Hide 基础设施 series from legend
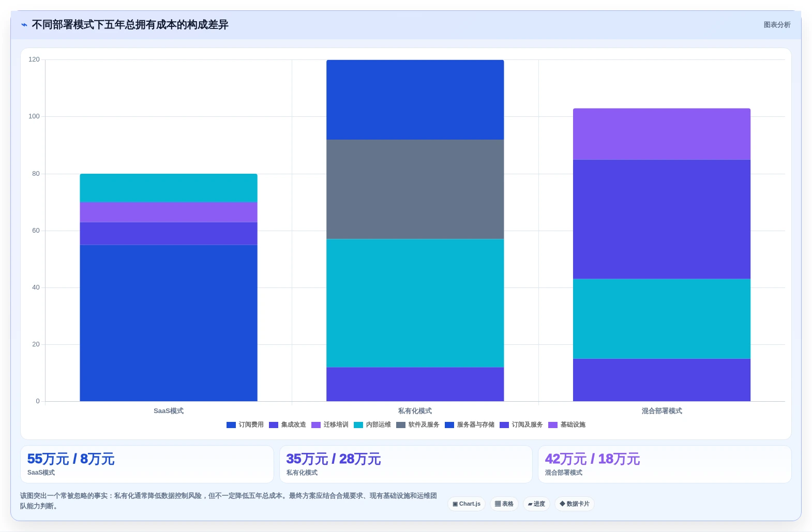The image size is (812, 532). coord(567,425)
